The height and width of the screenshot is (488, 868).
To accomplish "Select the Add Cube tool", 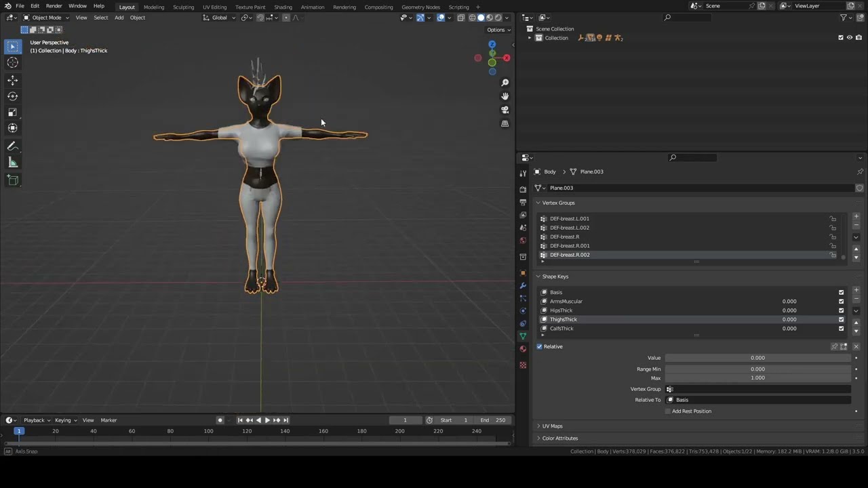I will point(12,180).
